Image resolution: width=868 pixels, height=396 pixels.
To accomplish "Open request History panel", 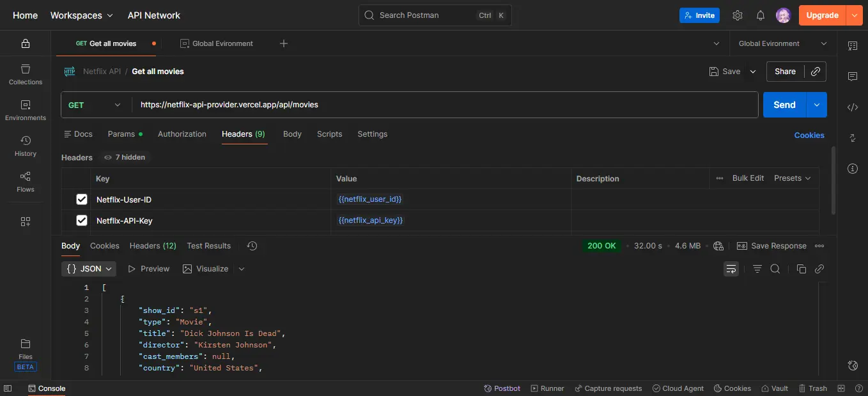I will click(x=25, y=144).
